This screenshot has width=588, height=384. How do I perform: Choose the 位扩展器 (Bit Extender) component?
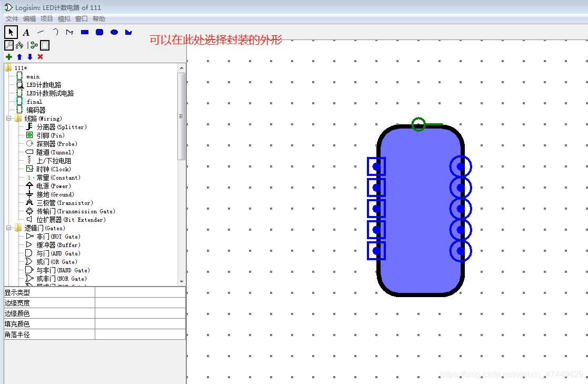pos(71,220)
